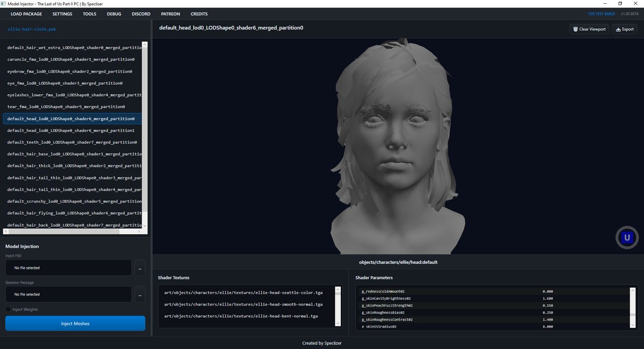The height and width of the screenshot is (349, 644).
Task: Click DISCORD in the menu bar
Action: point(141,14)
